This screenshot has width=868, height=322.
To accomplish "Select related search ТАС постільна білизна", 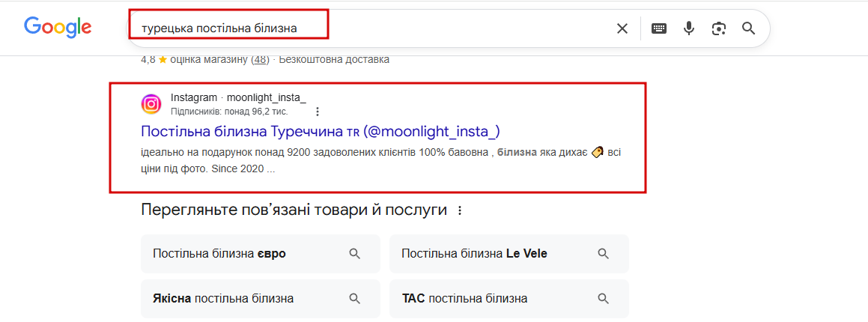I will point(509,299).
